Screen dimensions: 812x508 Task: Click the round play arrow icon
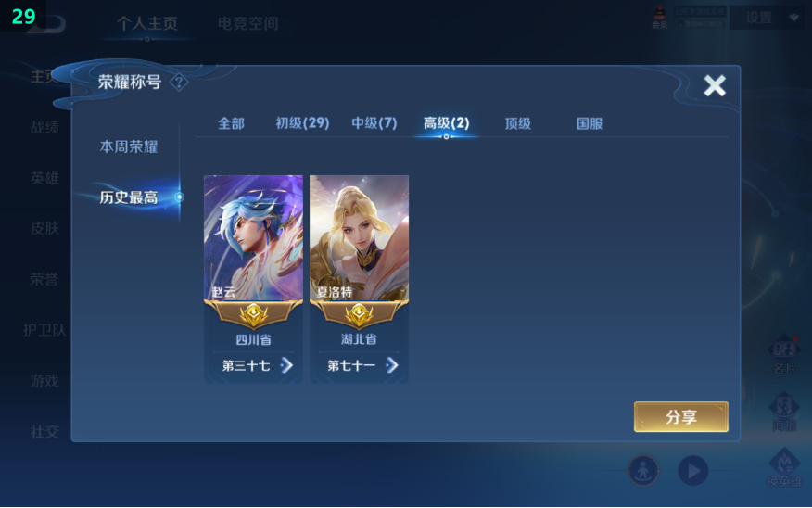coord(693,471)
